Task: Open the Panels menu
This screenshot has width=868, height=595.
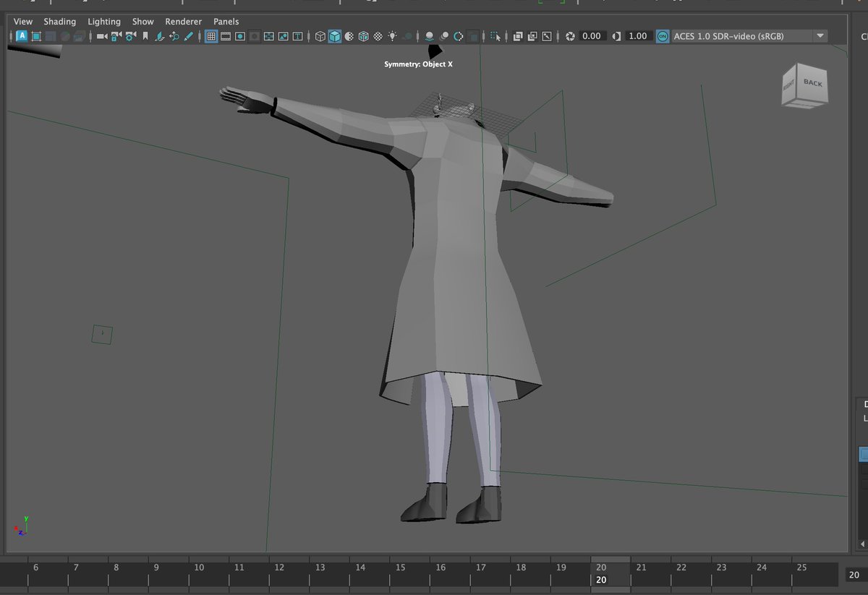Action: click(x=226, y=22)
